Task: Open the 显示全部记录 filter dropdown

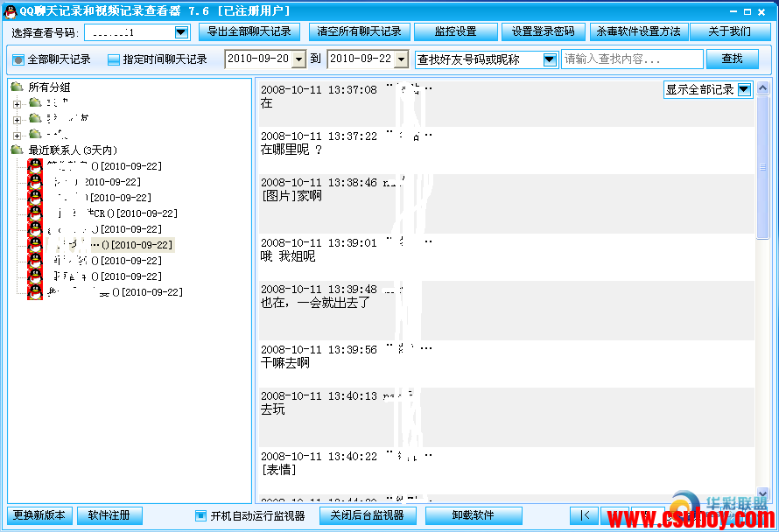Action: [x=744, y=89]
